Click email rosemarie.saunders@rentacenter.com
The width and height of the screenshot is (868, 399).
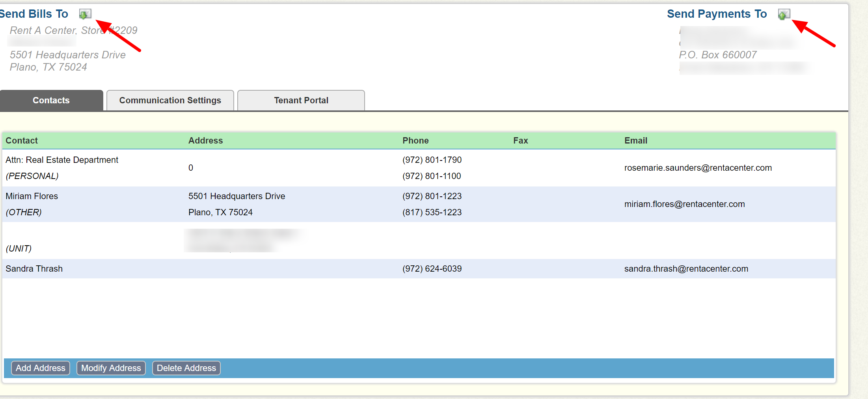click(698, 168)
